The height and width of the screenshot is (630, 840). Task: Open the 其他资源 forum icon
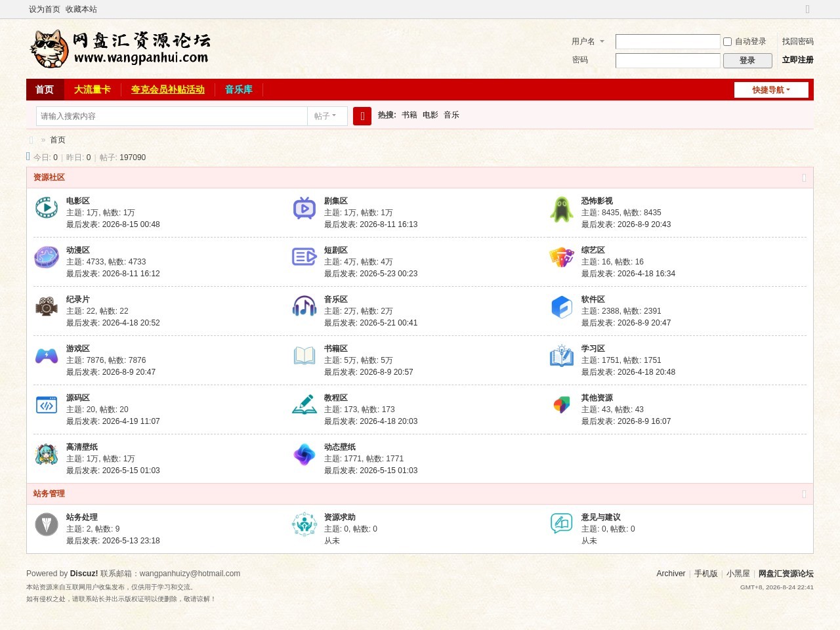pos(562,405)
